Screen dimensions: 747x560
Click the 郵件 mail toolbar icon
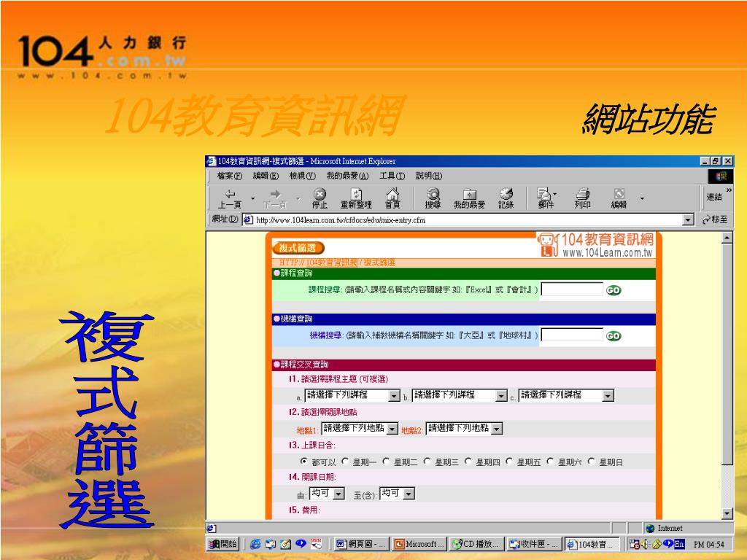tap(546, 198)
